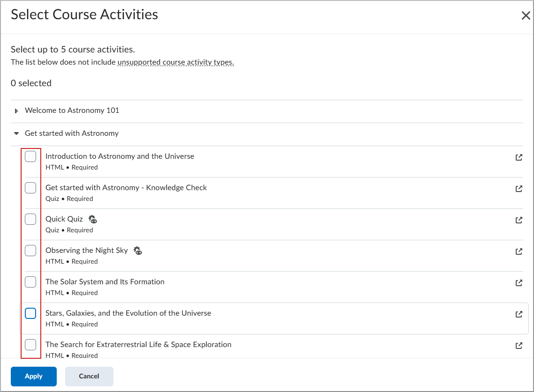The image size is (534, 392).
Task: Collapse Get started with Astronomy module
Action: point(17,133)
